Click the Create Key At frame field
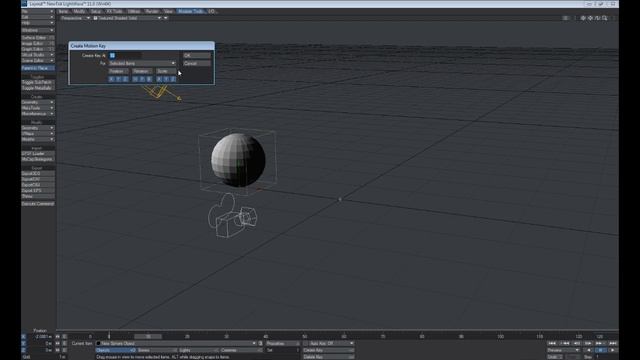This screenshot has height=360, width=640. pos(125,56)
